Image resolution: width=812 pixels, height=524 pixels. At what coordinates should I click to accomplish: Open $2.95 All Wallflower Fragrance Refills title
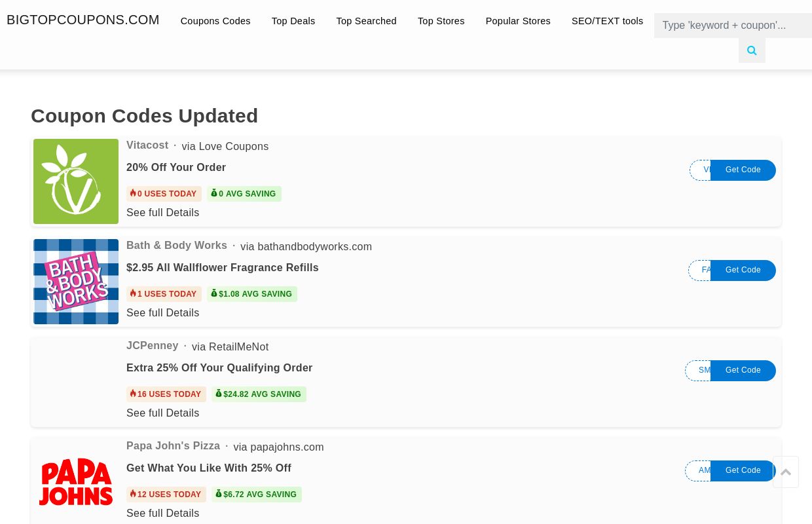point(223,268)
